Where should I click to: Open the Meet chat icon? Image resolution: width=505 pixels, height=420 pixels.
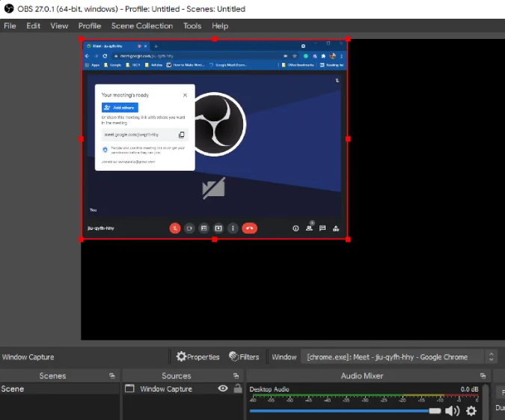tap(322, 228)
